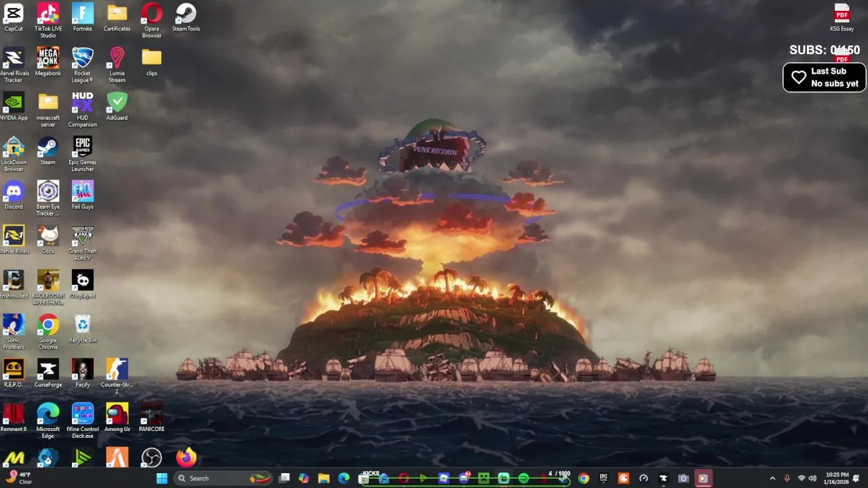This screenshot has height=488, width=868.
Task: Select the Firefox icon in bottom row
Action: pos(186,458)
